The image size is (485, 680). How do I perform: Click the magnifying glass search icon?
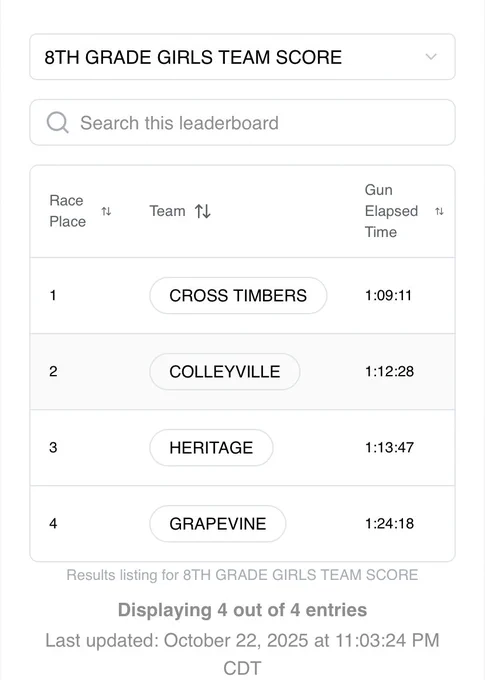click(57, 123)
